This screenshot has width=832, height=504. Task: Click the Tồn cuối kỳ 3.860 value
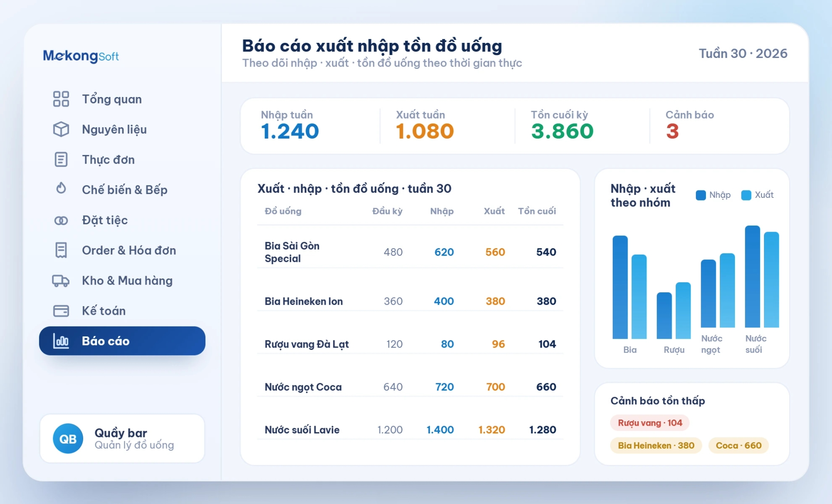[562, 131]
